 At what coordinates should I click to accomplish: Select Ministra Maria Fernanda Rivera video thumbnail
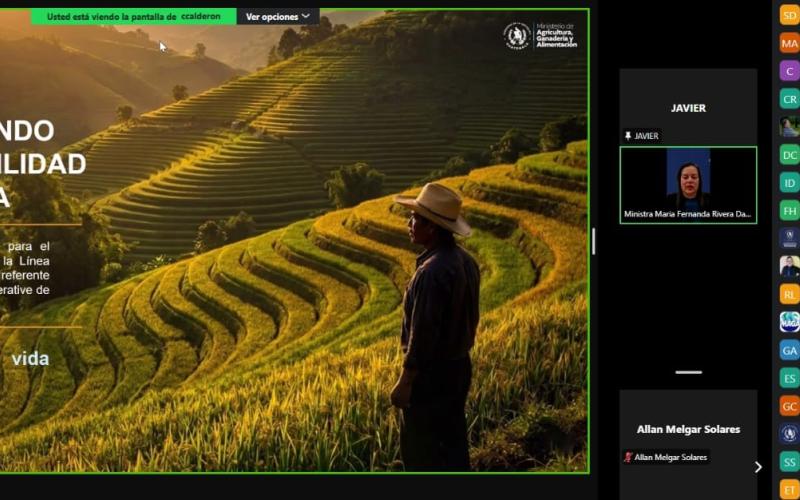tap(688, 185)
